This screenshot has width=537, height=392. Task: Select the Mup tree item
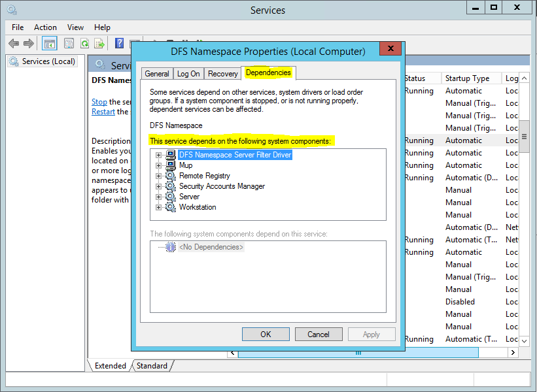[186, 165]
